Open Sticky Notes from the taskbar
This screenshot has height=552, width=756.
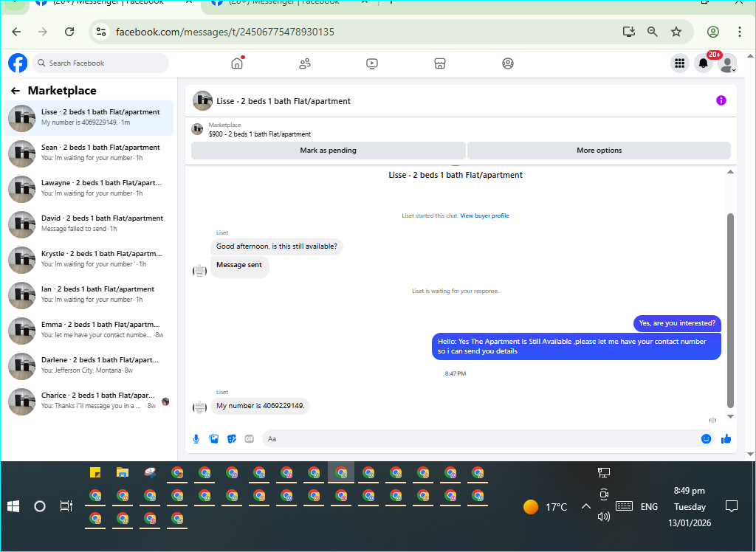[x=95, y=472]
